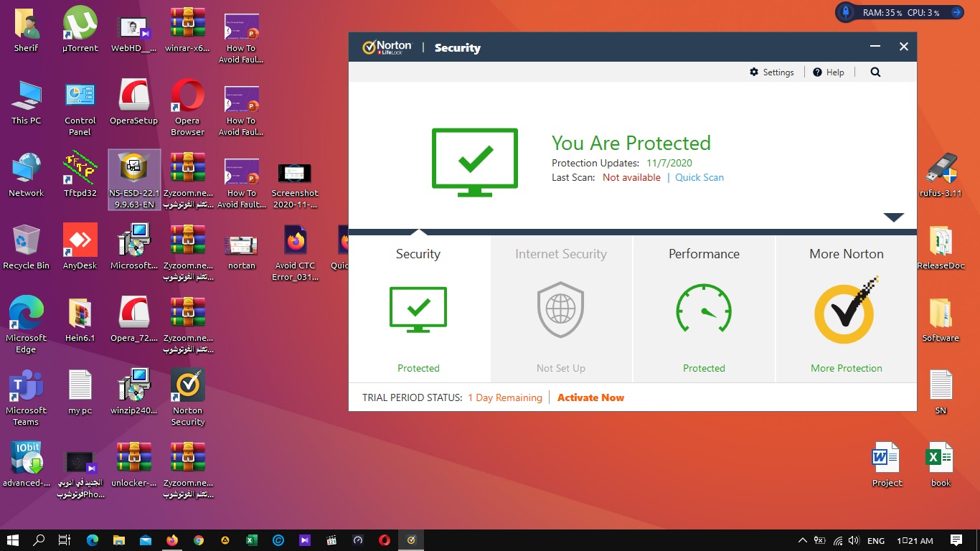Select NS-ESD-22.19.9.63-EN installer icon

[134, 179]
